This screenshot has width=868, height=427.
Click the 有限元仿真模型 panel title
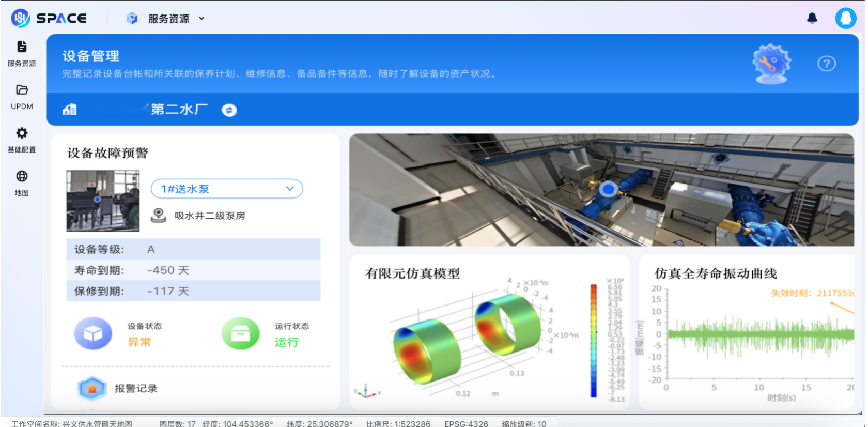pos(412,273)
